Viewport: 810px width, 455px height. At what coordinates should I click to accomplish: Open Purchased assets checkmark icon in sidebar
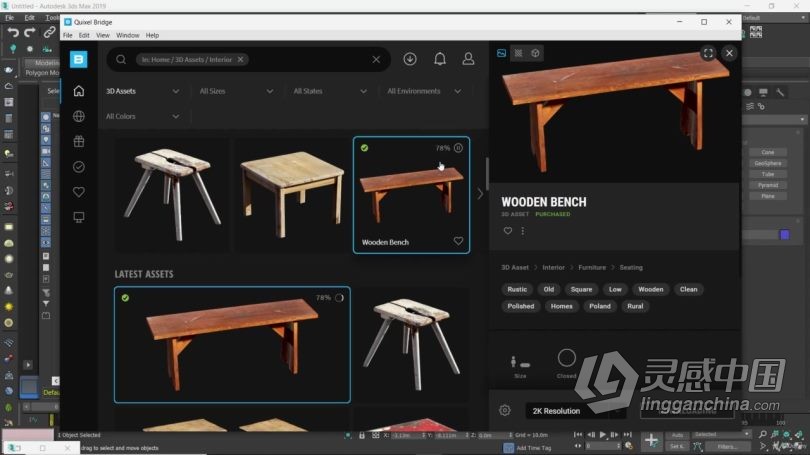coord(79,167)
